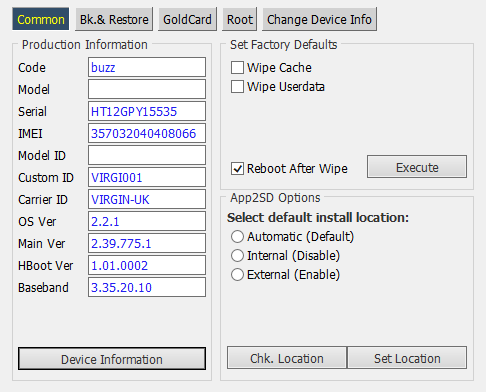
Task: Click the 'Baseband' label
Action: click(43, 288)
